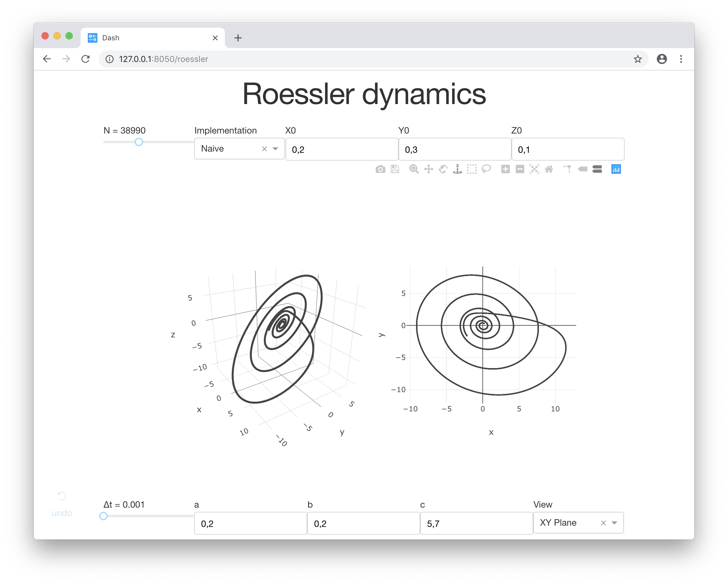728x584 pixels.
Task: Focus the parameter a input field
Action: pyautogui.click(x=251, y=523)
